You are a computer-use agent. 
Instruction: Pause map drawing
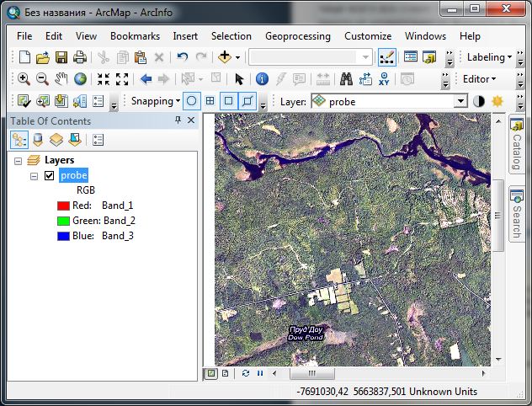point(260,372)
